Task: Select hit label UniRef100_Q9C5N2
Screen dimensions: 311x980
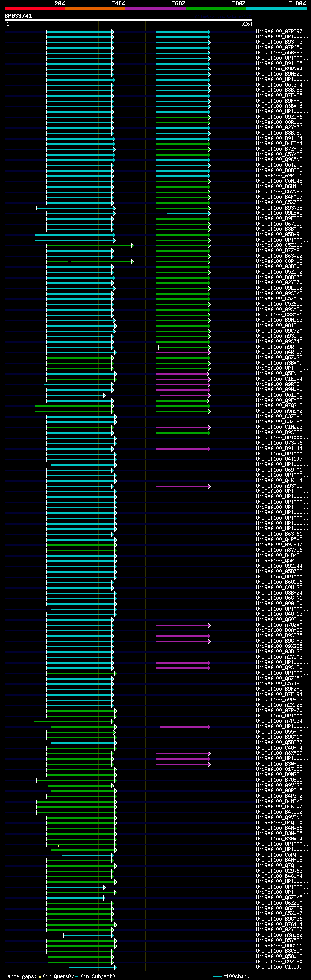Action: 279,160
